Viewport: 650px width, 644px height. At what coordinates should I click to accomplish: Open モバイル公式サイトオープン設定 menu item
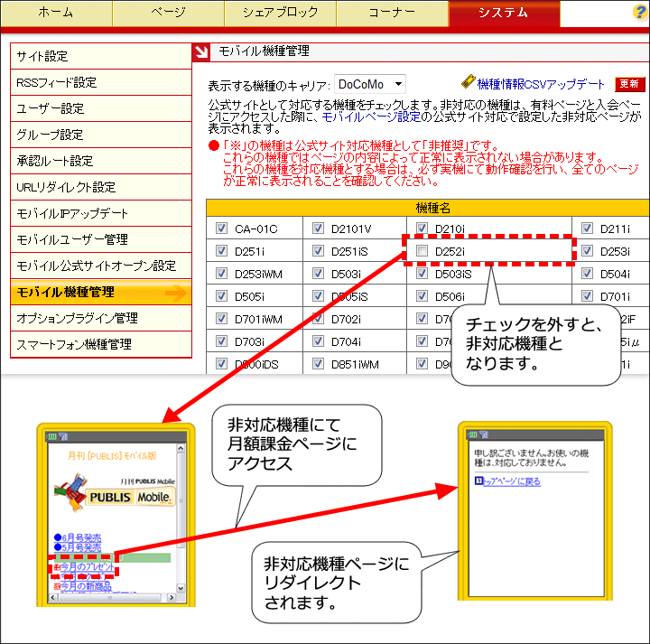tap(101, 266)
